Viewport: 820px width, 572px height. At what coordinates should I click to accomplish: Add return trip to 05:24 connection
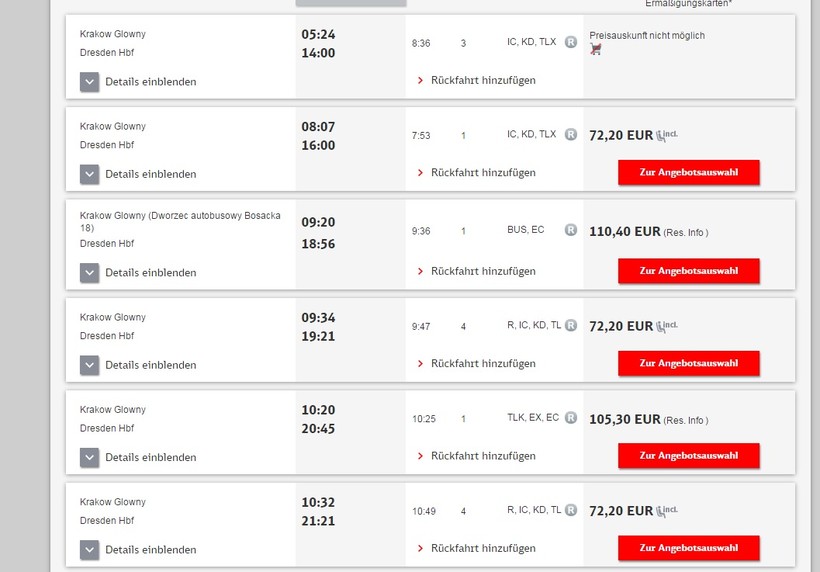tap(476, 81)
